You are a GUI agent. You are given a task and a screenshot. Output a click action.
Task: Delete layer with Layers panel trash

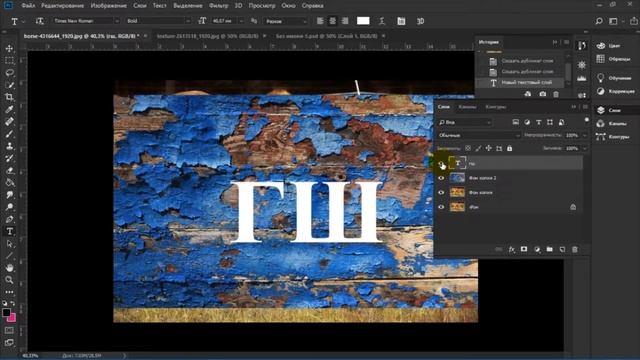point(575,249)
